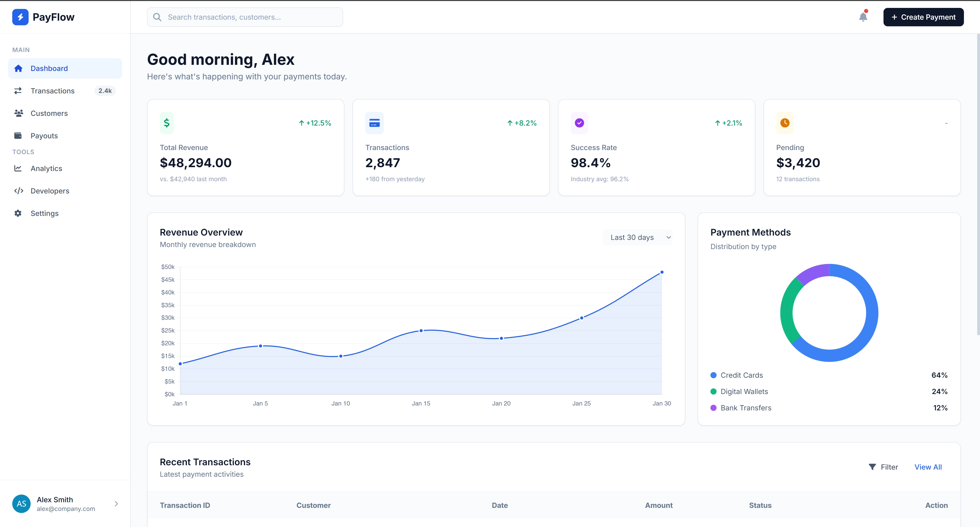Click the Settings gear icon
The height and width of the screenshot is (527, 980).
[x=19, y=213]
